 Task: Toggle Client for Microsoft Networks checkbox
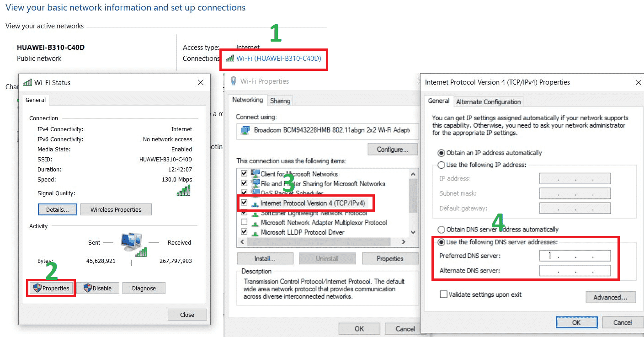point(244,174)
